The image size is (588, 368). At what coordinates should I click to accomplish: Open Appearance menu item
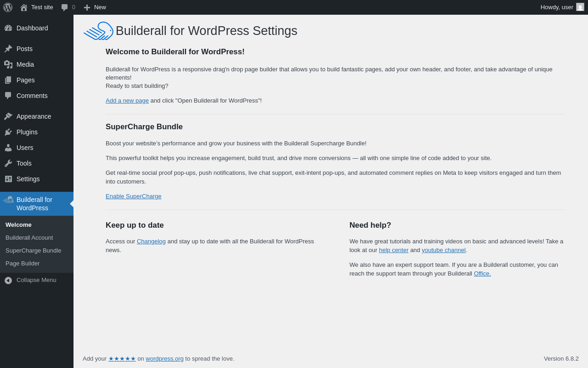click(37, 116)
